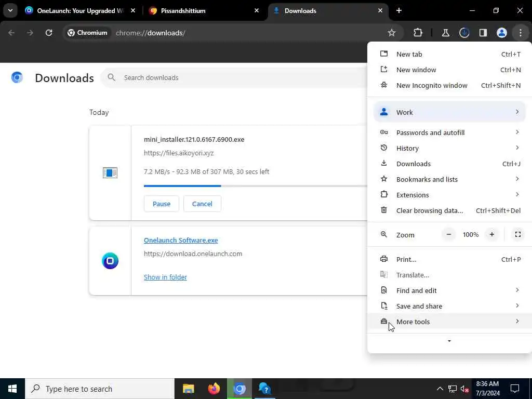Expand Find and edit submenu
The width and height of the screenshot is (532, 399).
point(449,291)
